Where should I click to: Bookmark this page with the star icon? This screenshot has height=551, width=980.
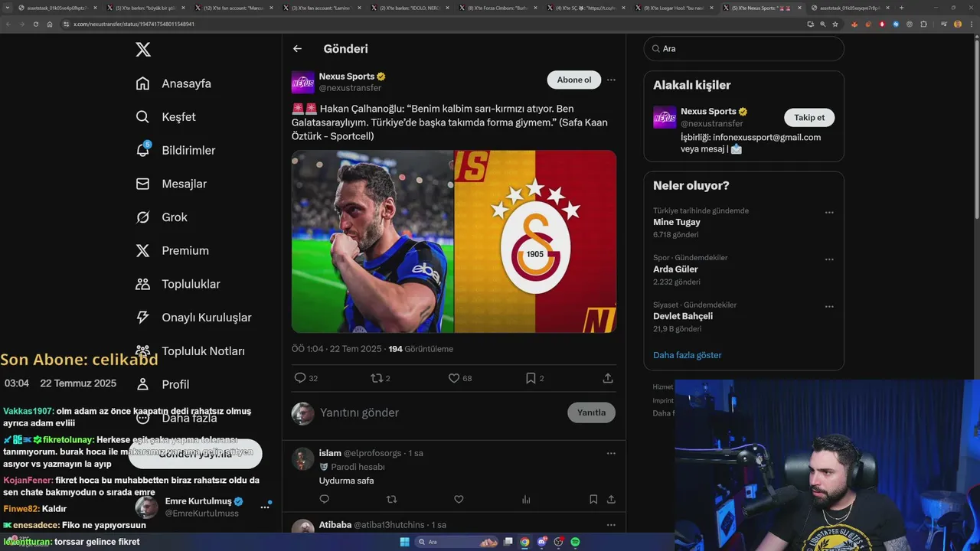coord(835,24)
